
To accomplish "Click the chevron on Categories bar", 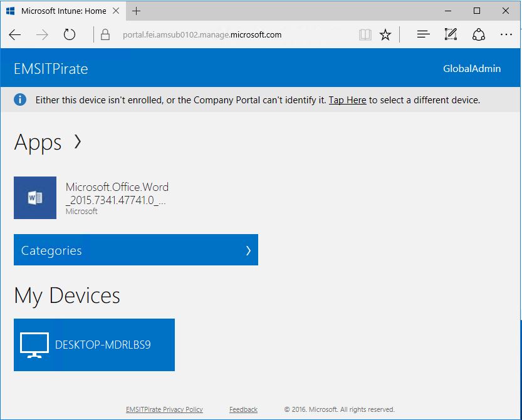I will [248, 250].
